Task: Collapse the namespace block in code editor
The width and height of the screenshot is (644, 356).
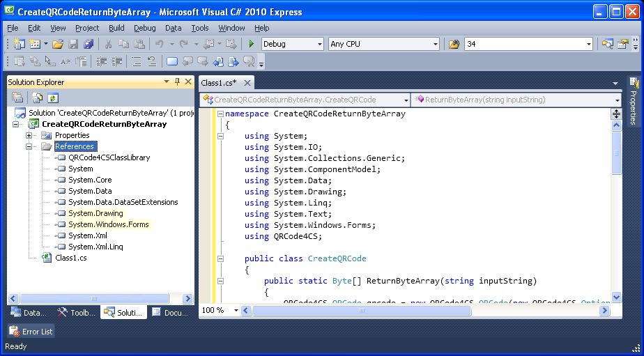Action: [x=220, y=114]
